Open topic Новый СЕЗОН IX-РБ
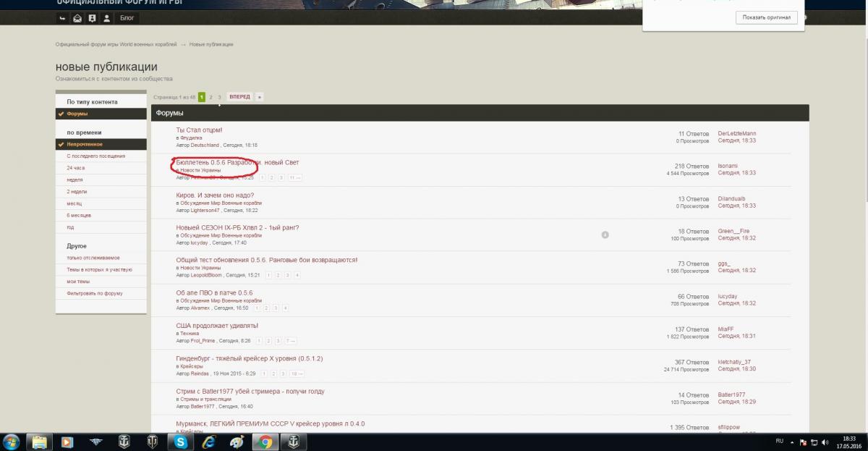 tap(237, 227)
